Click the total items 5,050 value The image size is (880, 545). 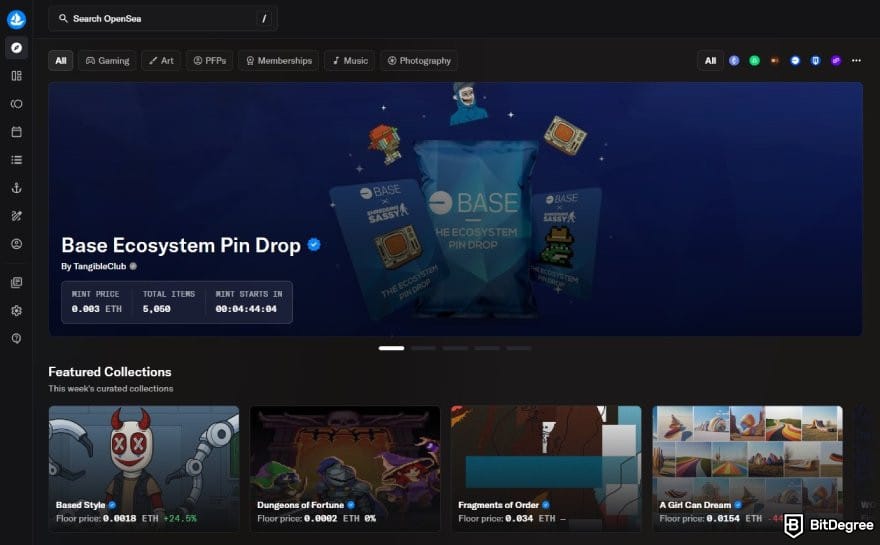click(x=157, y=309)
